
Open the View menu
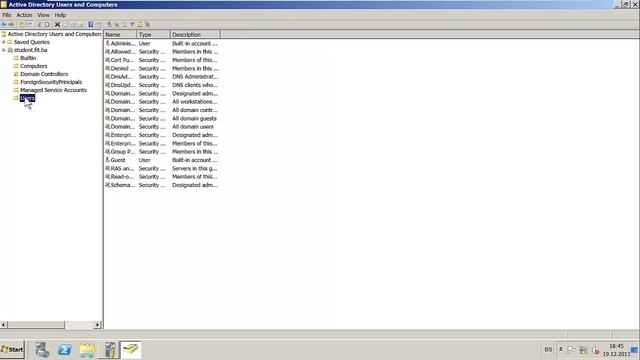(x=43, y=15)
